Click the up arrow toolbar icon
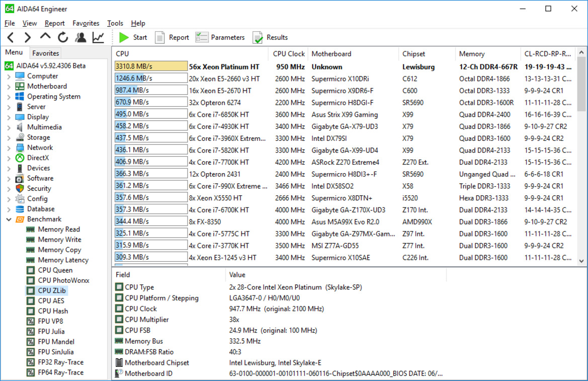This screenshot has height=381, width=588. point(45,36)
